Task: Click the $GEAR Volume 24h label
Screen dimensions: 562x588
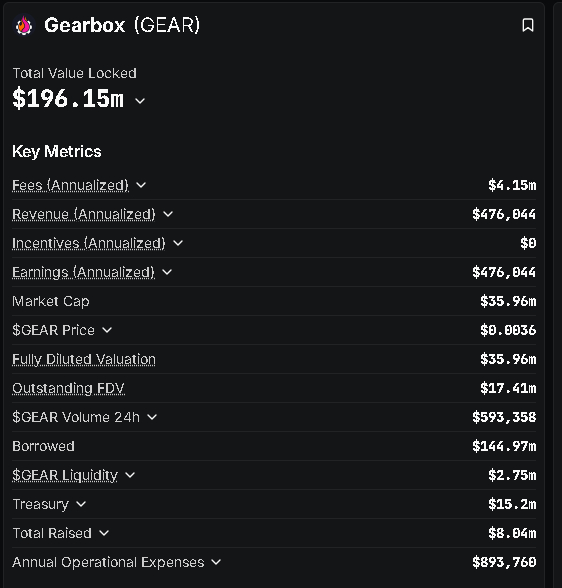Action: click(76, 417)
